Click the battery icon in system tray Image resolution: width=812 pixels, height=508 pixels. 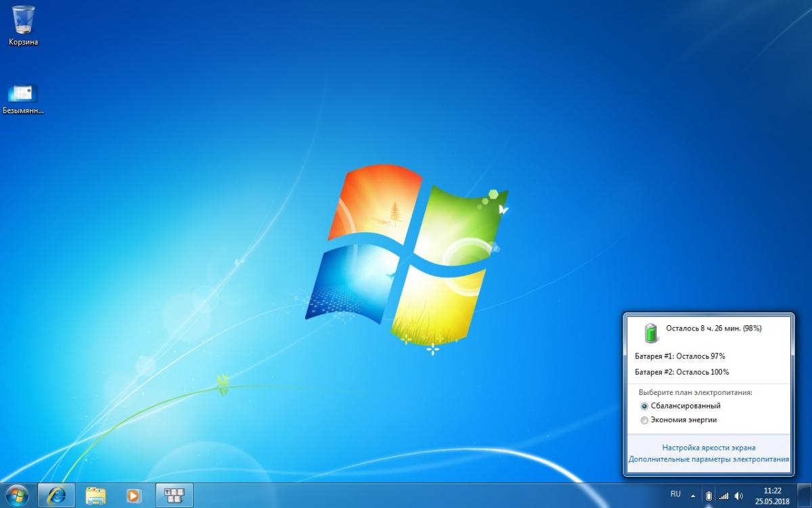(708, 496)
